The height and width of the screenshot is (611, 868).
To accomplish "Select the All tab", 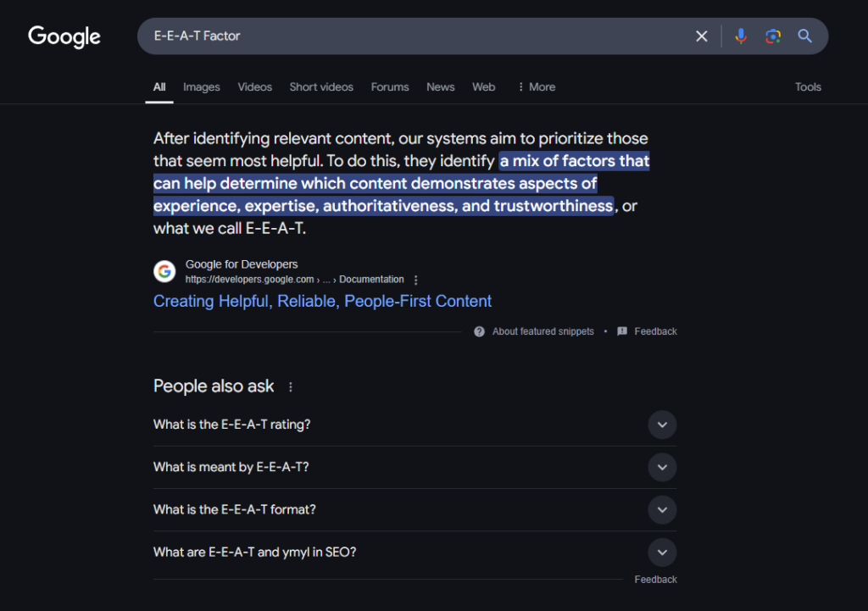I will [x=159, y=87].
